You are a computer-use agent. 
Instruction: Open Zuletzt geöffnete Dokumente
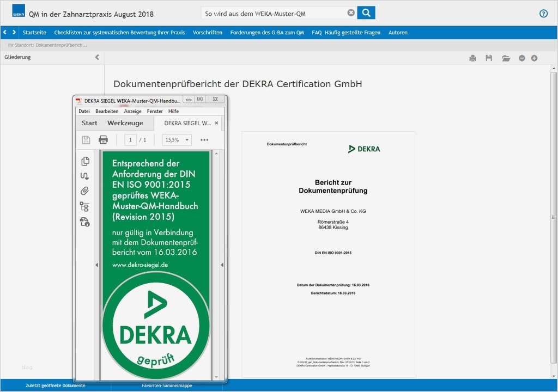[x=56, y=385]
